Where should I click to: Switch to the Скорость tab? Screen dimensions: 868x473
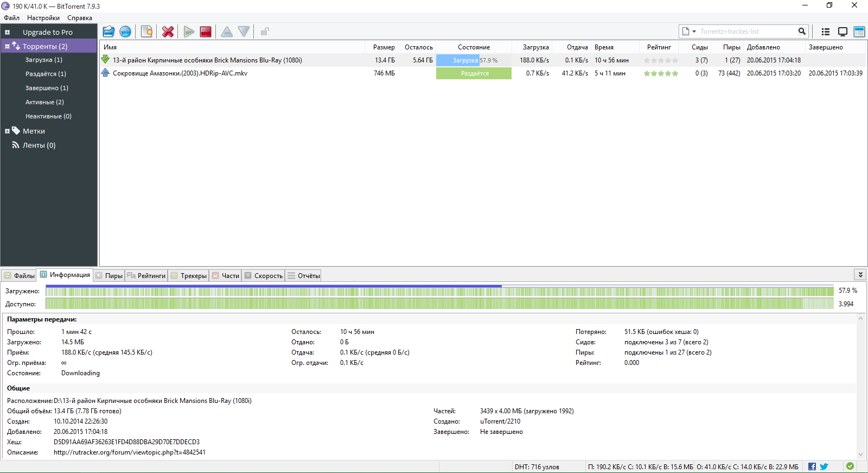point(264,276)
